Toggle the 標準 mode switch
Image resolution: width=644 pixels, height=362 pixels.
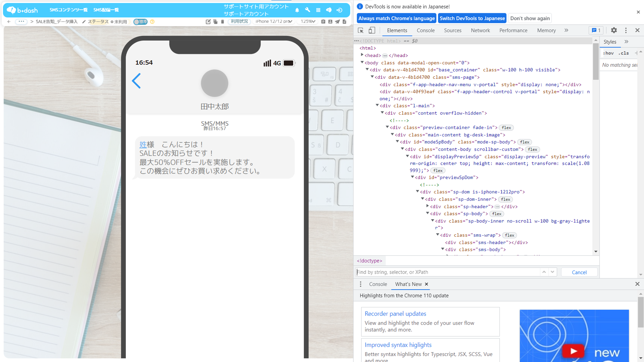click(x=140, y=22)
